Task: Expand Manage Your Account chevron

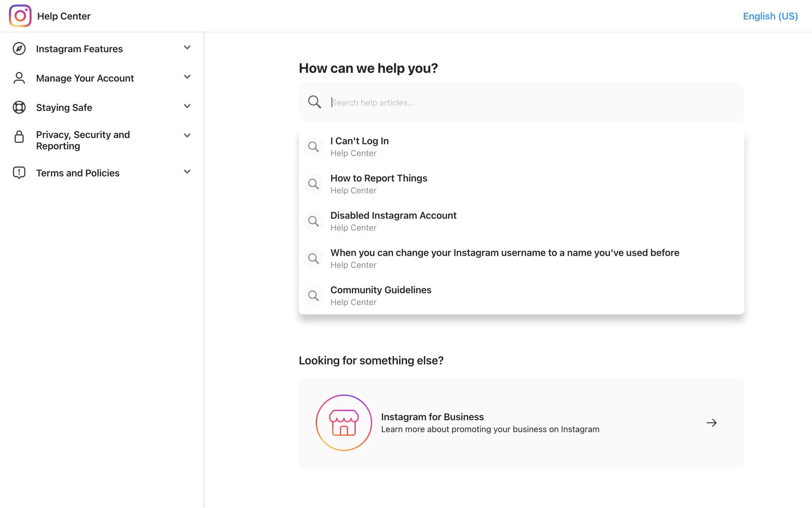Action: [x=187, y=77]
